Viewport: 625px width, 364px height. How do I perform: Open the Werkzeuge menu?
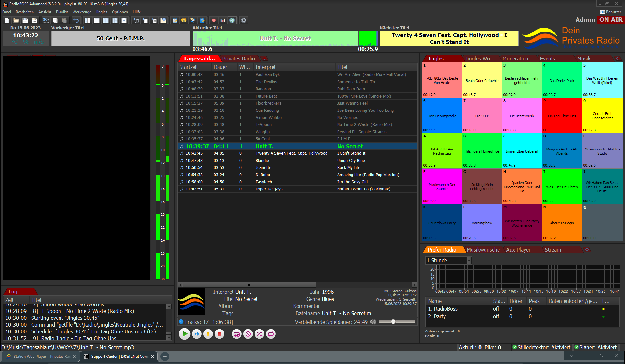pos(82,12)
